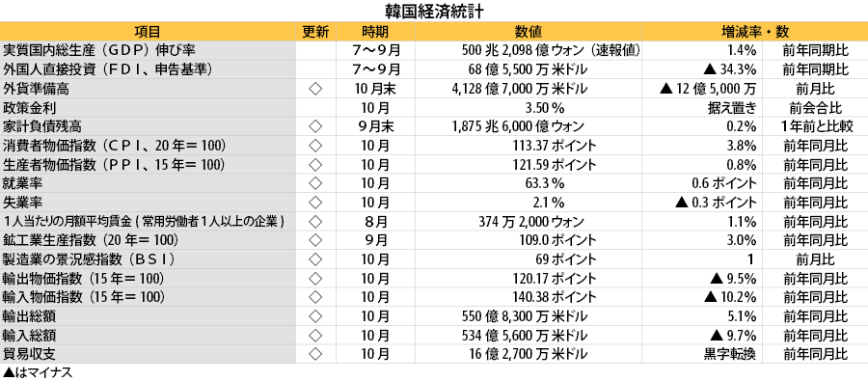Click diamond icon in 貿易収支 row
Viewport: 868px width, 381px height.
click(315, 354)
